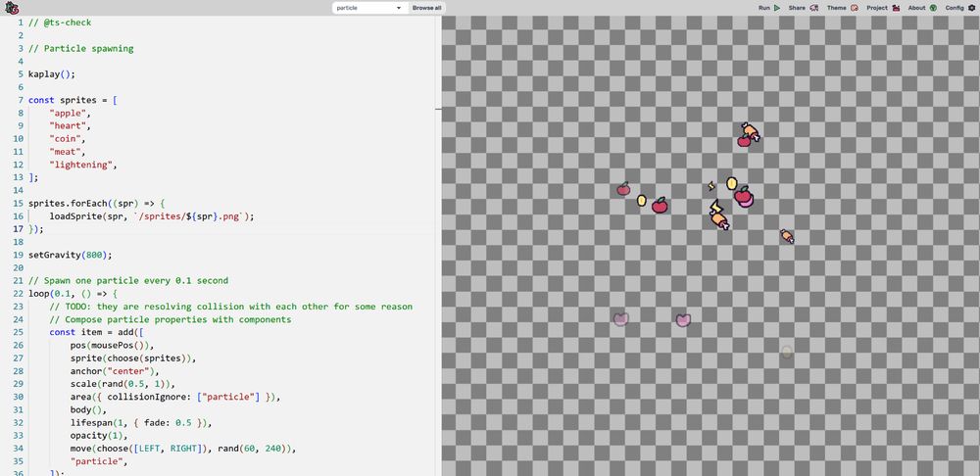980x476 pixels.
Task: Click the move(choose([LEFT, RIGHT]) line
Action: pos(183,449)
